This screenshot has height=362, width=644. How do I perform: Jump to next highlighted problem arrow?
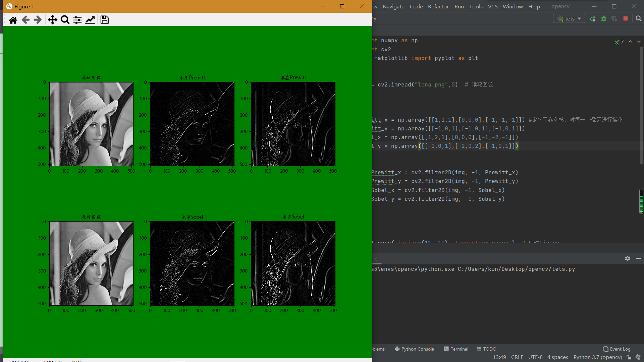click(x=639, y=42)
